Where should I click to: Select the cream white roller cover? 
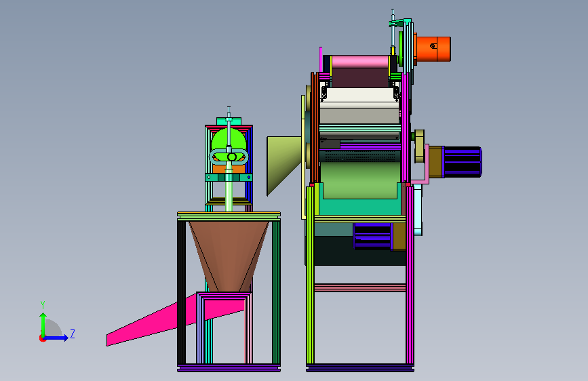click(x=359, y=95)
